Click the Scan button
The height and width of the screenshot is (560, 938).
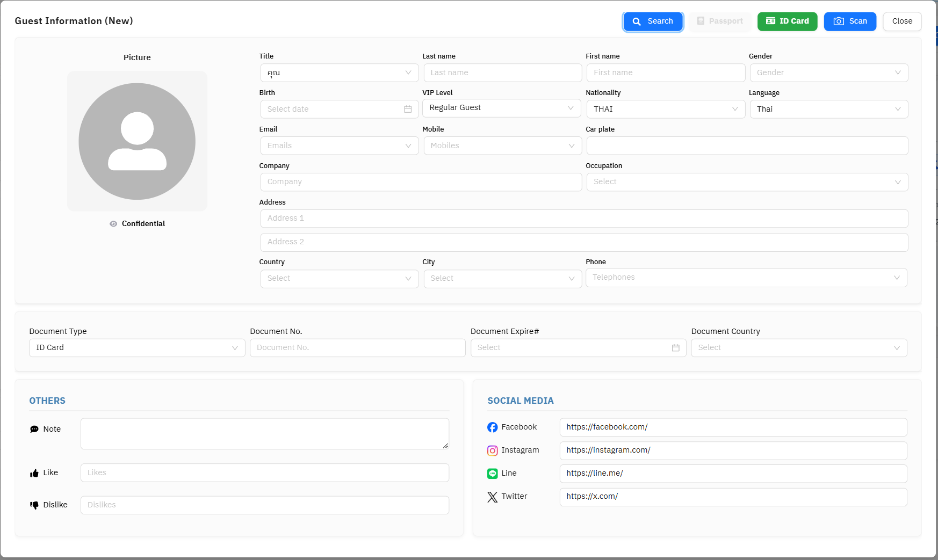tap(850, 21)
